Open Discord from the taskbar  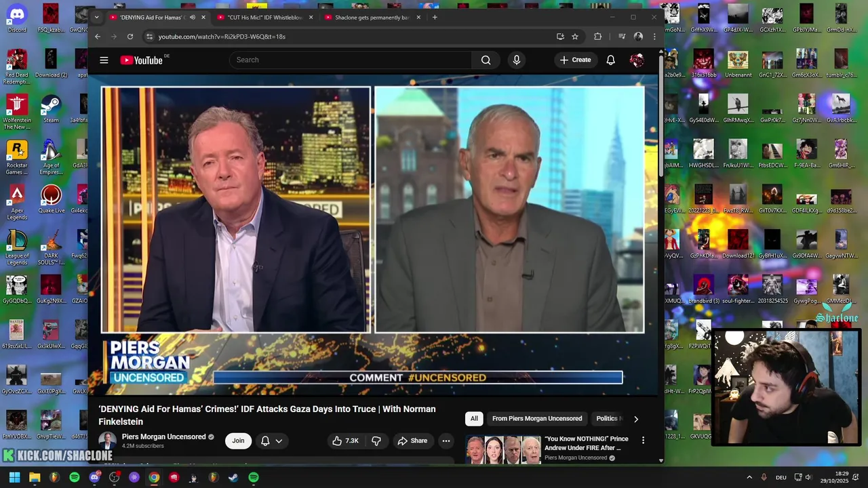94,477
